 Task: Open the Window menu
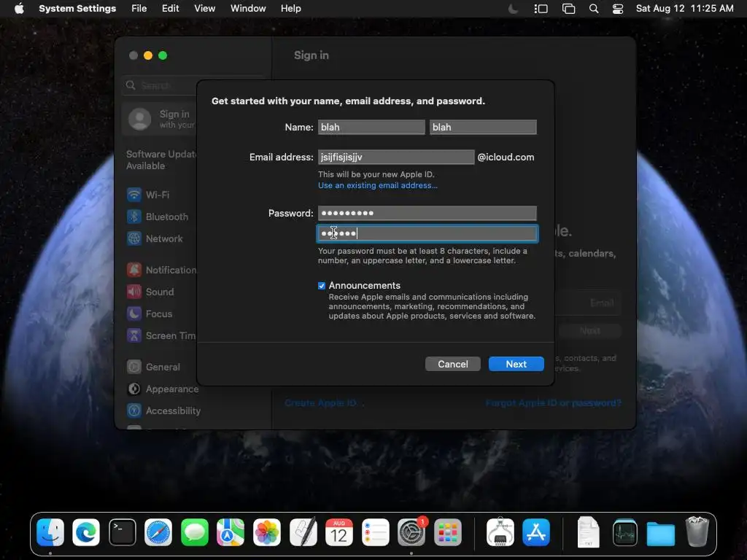coord(248,9)
